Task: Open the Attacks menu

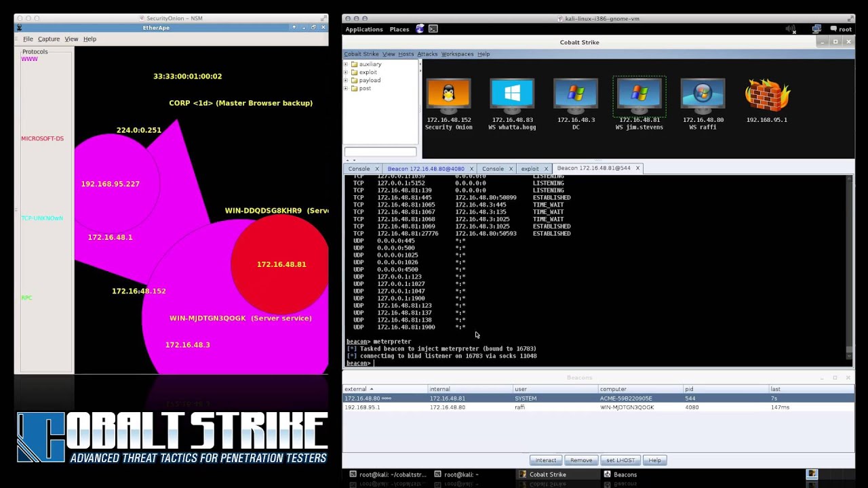Action: 427,54
